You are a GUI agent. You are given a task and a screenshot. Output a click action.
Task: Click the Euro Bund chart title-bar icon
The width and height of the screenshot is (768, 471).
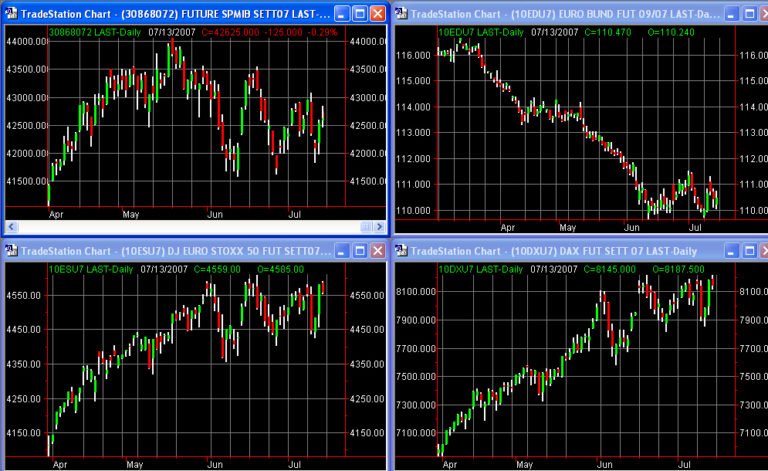[401, 14]
